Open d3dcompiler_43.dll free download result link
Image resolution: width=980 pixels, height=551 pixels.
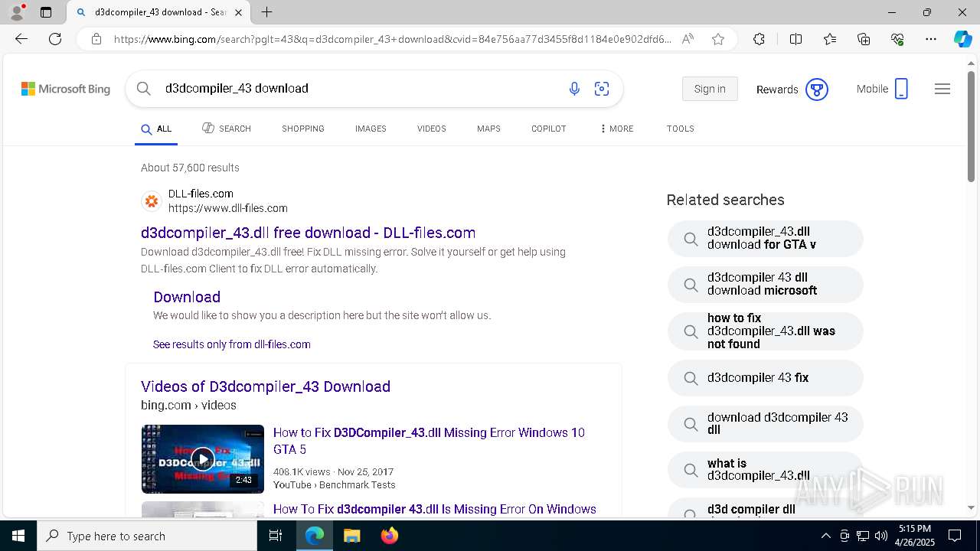click(309, 233)
